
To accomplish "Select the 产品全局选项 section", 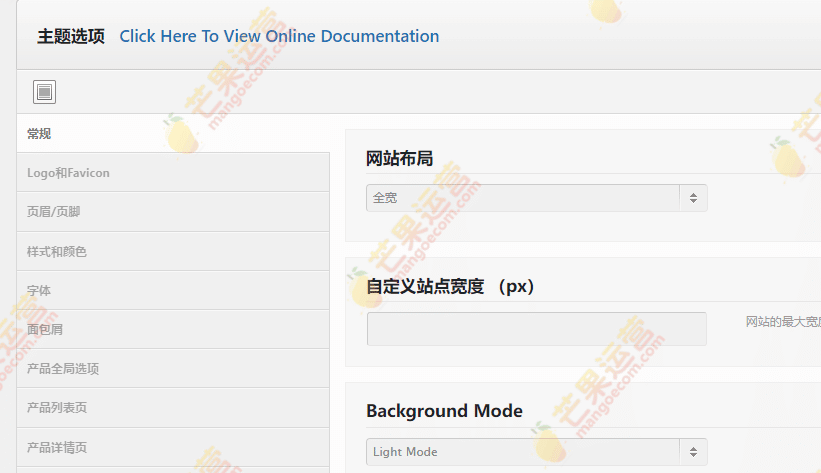I will click(173, 369).
